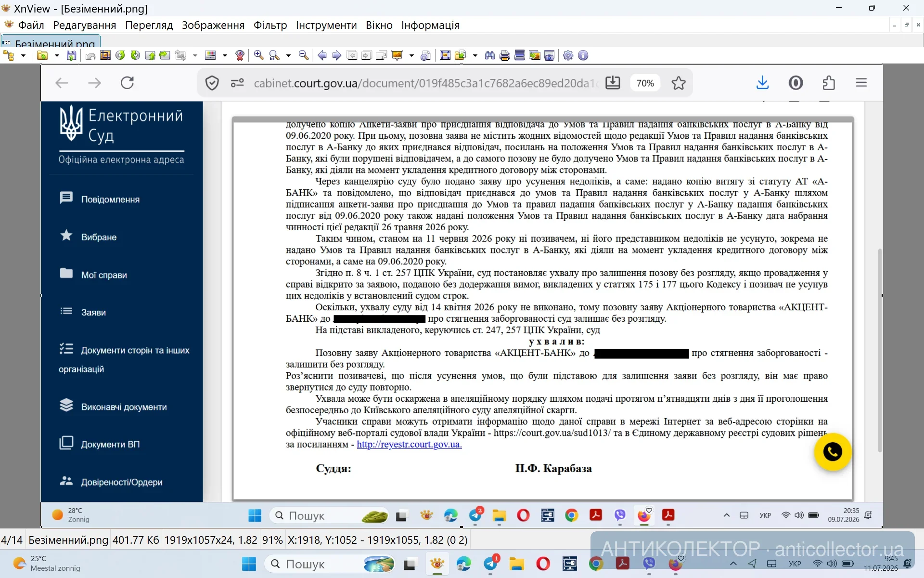Rotate image right with the toolbar icon

click(135, 55)
